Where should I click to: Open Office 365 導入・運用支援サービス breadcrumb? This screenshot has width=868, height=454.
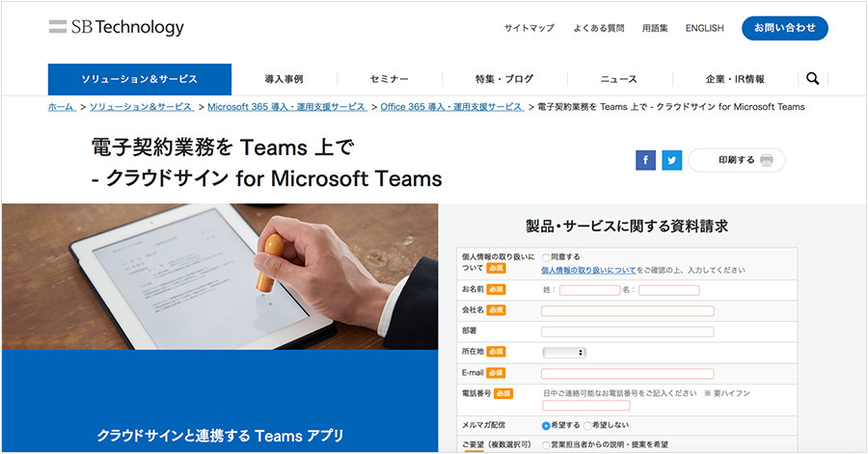click(451, 107)
